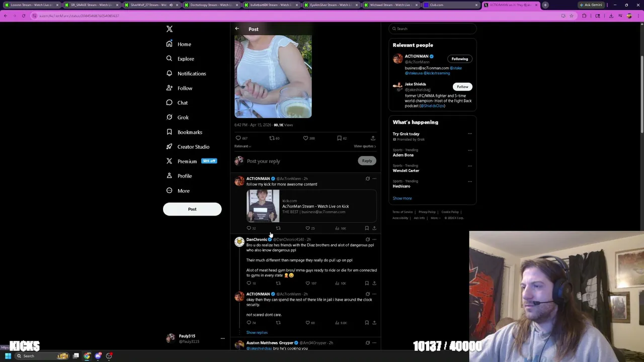Open View quotes link
The width and height of the screenshot is (644, 362).
click(x=365, y=146)
